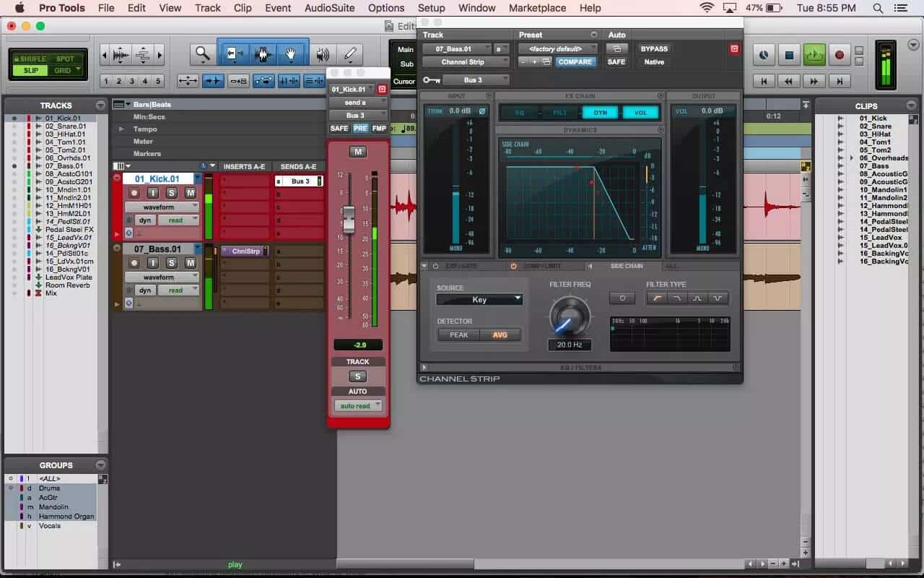Open the Source Key dropdown
This screenshot has width=924, height=578.
click(479, 299)
